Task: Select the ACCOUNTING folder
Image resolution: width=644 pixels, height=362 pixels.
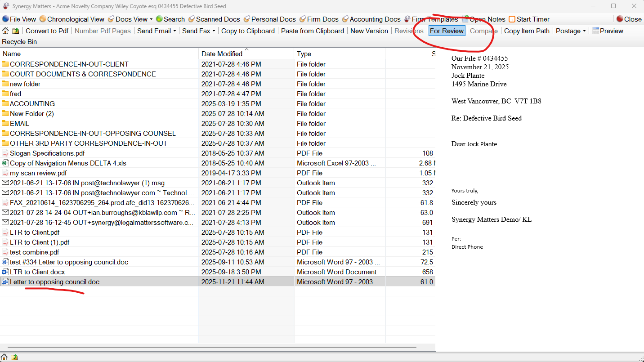Action: [32, 104]
